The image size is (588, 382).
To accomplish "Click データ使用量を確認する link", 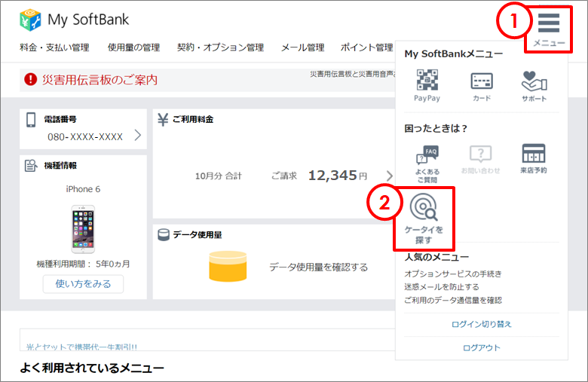I will click(318, 267).
